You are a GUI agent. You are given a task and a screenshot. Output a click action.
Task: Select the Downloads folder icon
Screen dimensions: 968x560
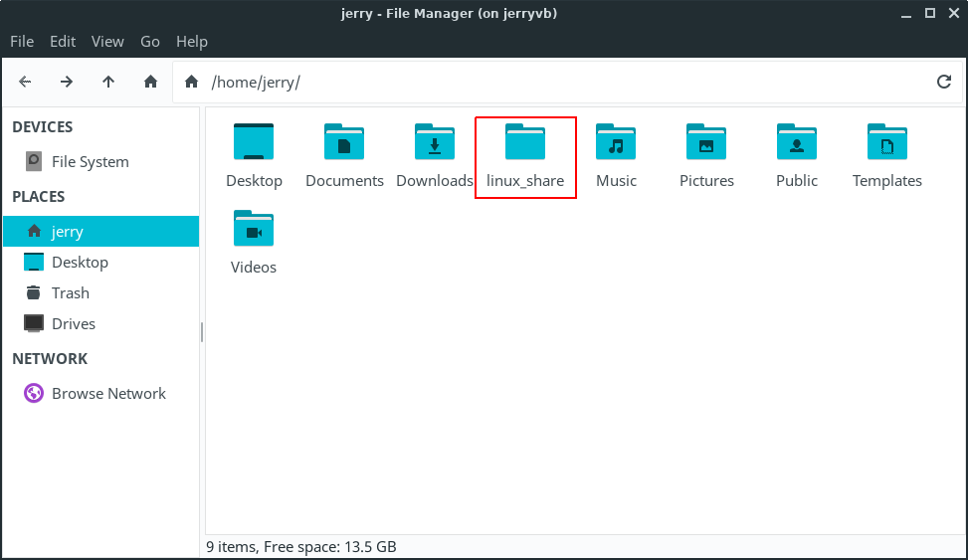[x=435, y=143]
